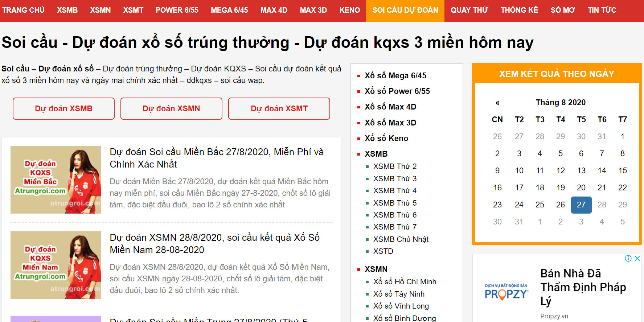The height and width of the screenshot is (322, 644).
Task: Click the Dự đoán XSMB button
Action: pyautogui.click(x=63, y=108)
